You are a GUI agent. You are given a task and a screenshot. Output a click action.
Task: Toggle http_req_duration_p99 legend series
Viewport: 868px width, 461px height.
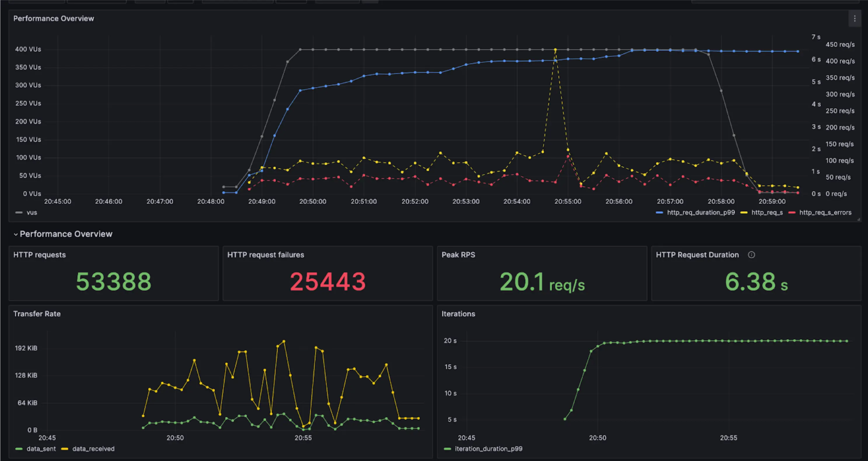coord(701,212)
